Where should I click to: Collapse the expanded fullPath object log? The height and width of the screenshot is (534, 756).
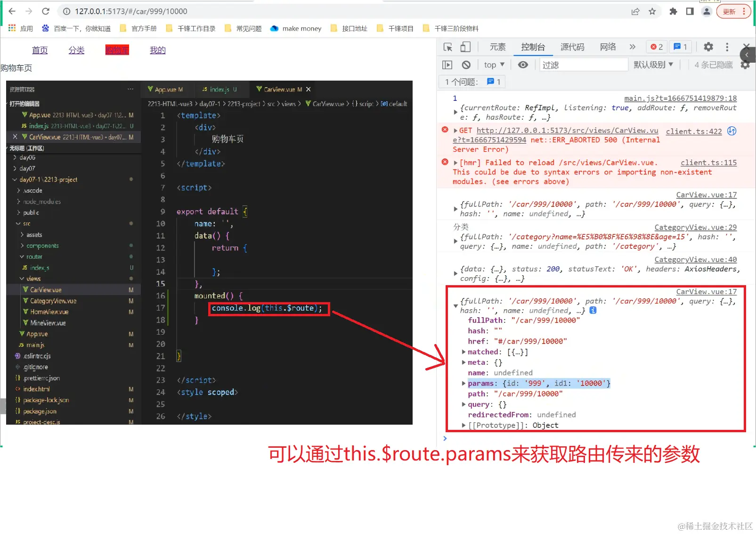point(455,305)
